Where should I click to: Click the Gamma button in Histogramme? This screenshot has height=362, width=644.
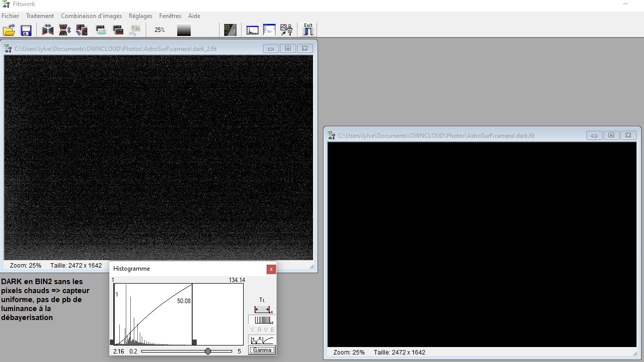pos(262,350)
